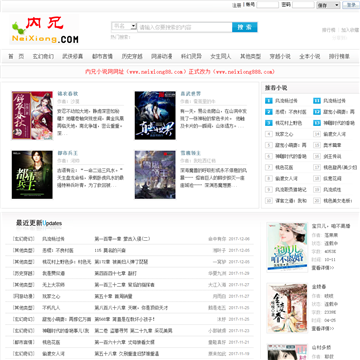The width and height of the screenshot is (360, 360).
Task: Open the 排行榜 link beside 加入收藏
Action: [x=329, y=30]
